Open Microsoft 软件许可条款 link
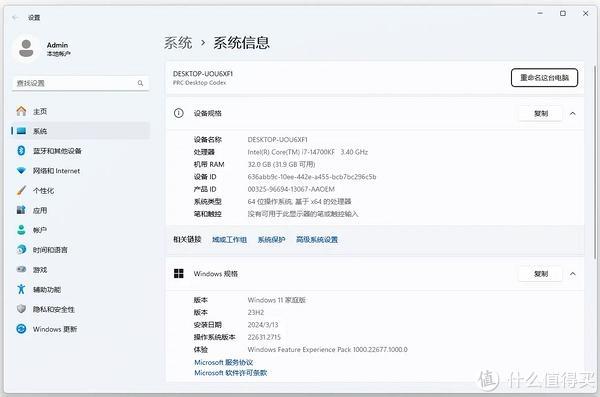This screenshot has height=397, width=600. coord(230,372)
